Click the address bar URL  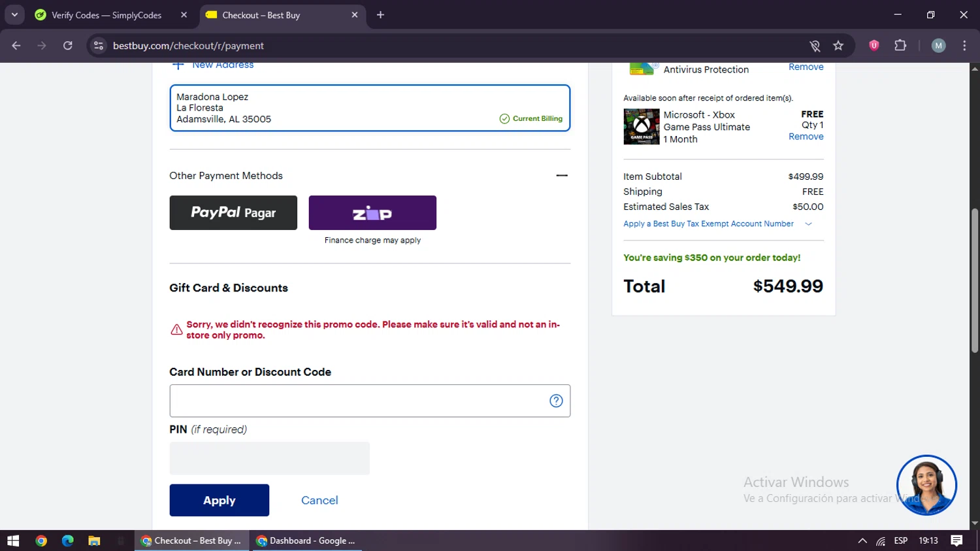[188, 46]
